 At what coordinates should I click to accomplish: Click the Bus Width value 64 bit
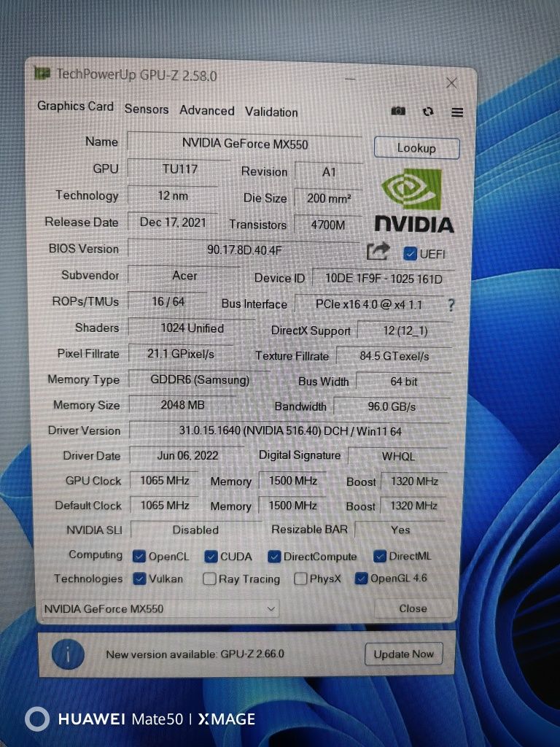click(404, 382)
